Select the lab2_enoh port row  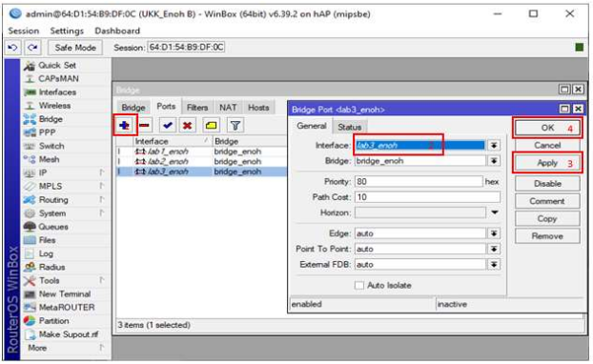tap(201, 162)
